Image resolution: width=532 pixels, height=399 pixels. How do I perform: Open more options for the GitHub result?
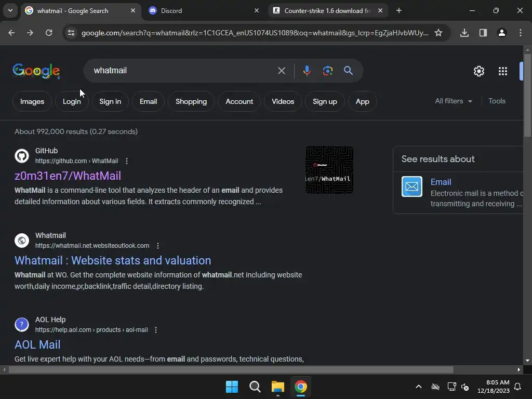click(x=127, y=161)
